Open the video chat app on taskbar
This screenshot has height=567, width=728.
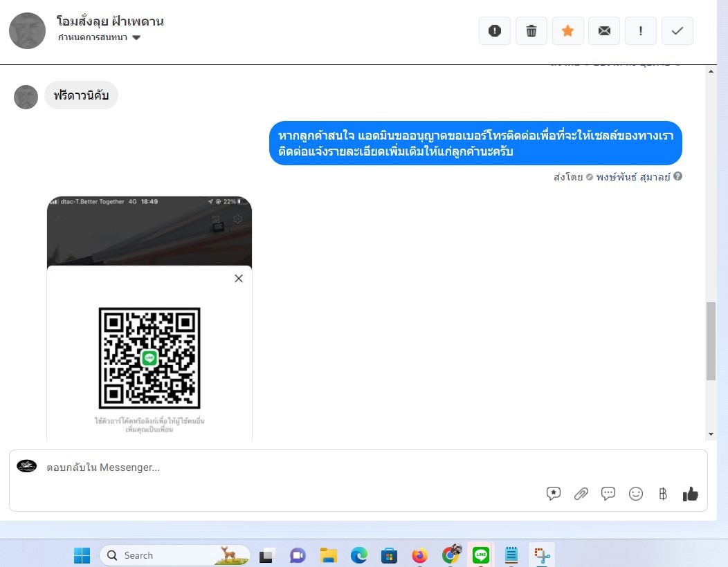pyautogui.click(x=298, y=555)
